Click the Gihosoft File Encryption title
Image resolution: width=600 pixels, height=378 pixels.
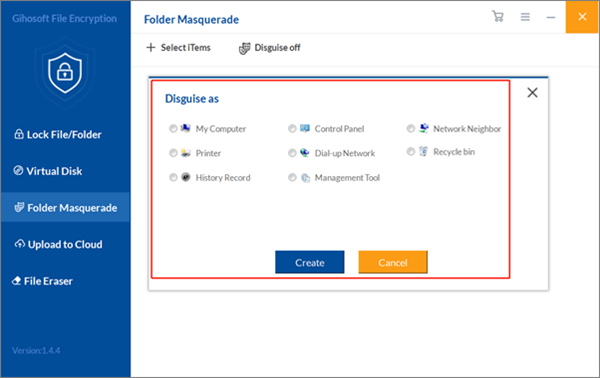tap(64, 18)
